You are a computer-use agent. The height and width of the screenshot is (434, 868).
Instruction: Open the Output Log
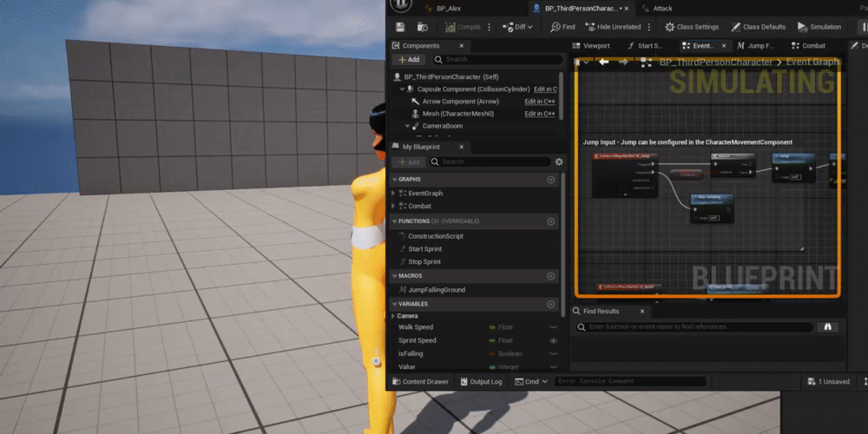click(481, 381)
